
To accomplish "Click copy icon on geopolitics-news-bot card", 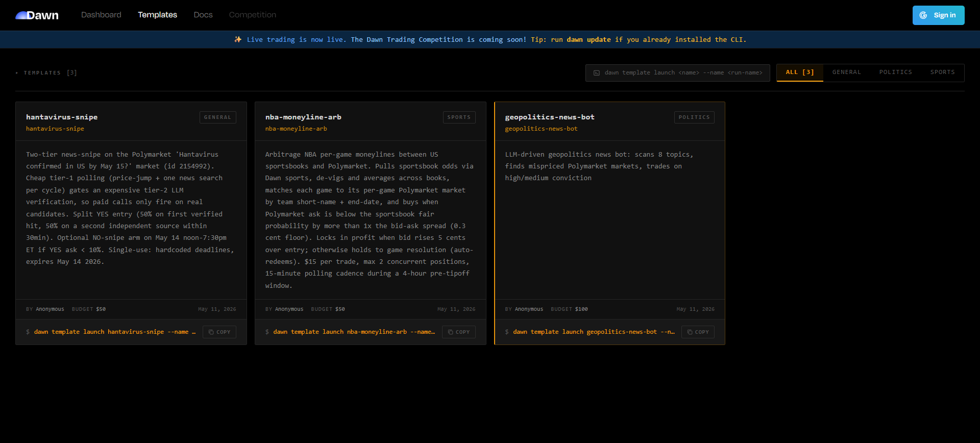I will click(690, 332).
